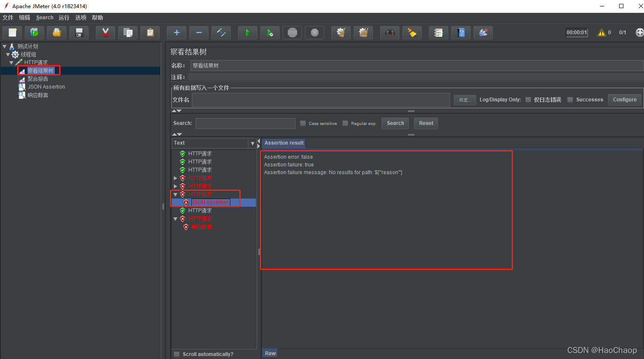This screenshot has width=644, height=359.
Task: Click the Toggle enable/disable toolbar icon
Action: [x=221, y=33]
